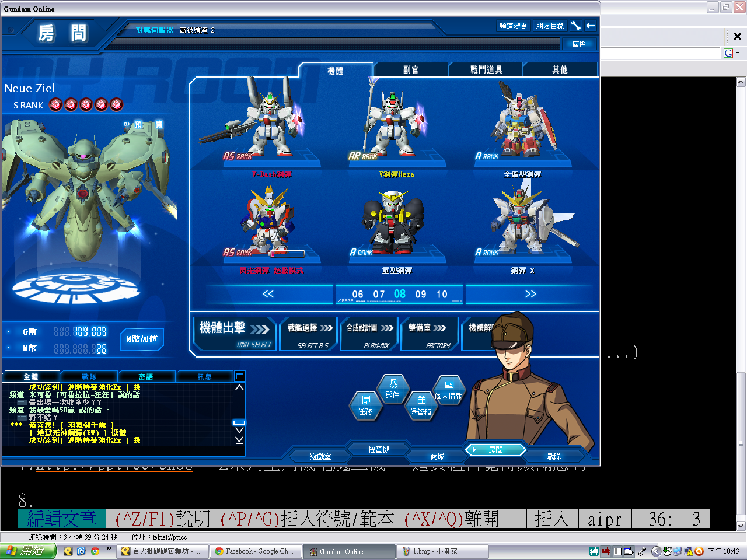747x560 pixels.
Task: Open the 其他 others tab
Action: (560, 70)
